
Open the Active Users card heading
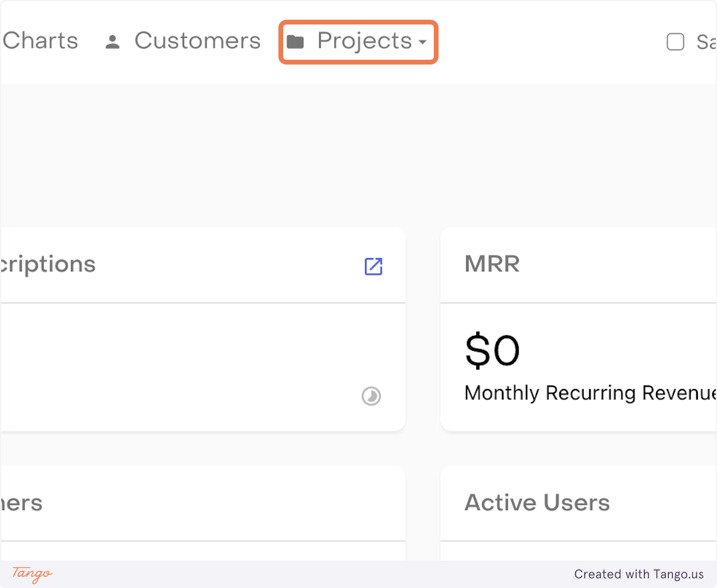[x=537, y=503]
